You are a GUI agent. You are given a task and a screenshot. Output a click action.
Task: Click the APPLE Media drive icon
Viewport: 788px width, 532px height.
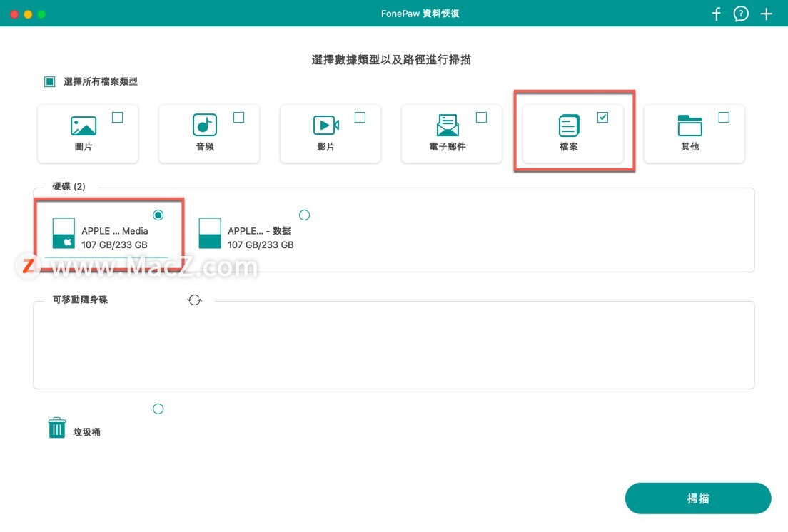click(x=64, y=233)
